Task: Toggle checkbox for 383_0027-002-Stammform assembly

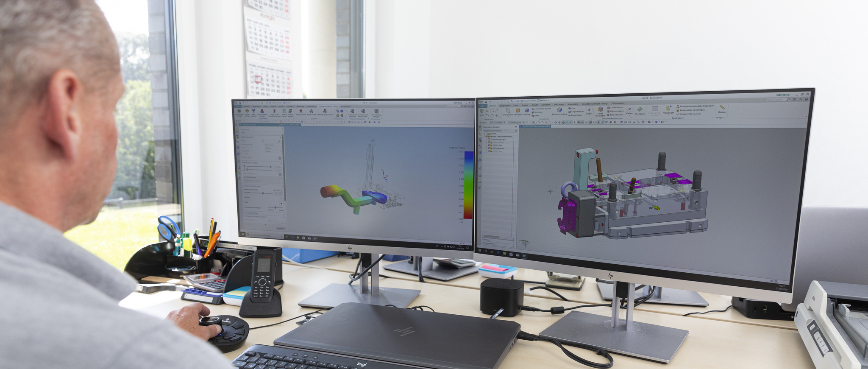Action: (x=487, y=136)
